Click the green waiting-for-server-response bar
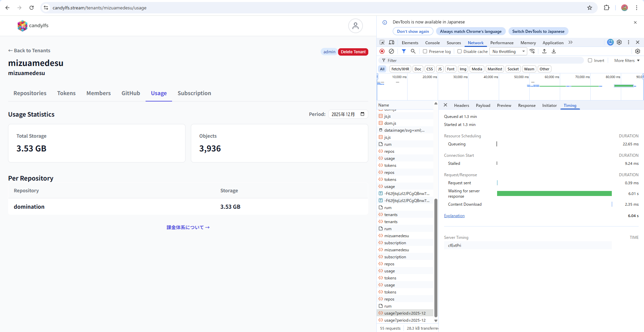This screenshot has width=644, height=332. pyautogui.click(x=554, y=194)
